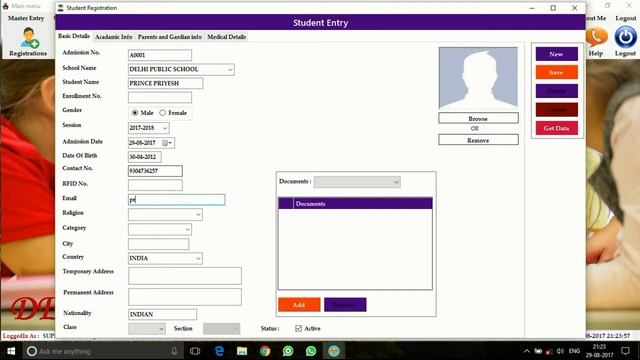Viewport: 640px width, 360px height.
Task: Switch to the Basic Details tab
Action: coord(73,36)
